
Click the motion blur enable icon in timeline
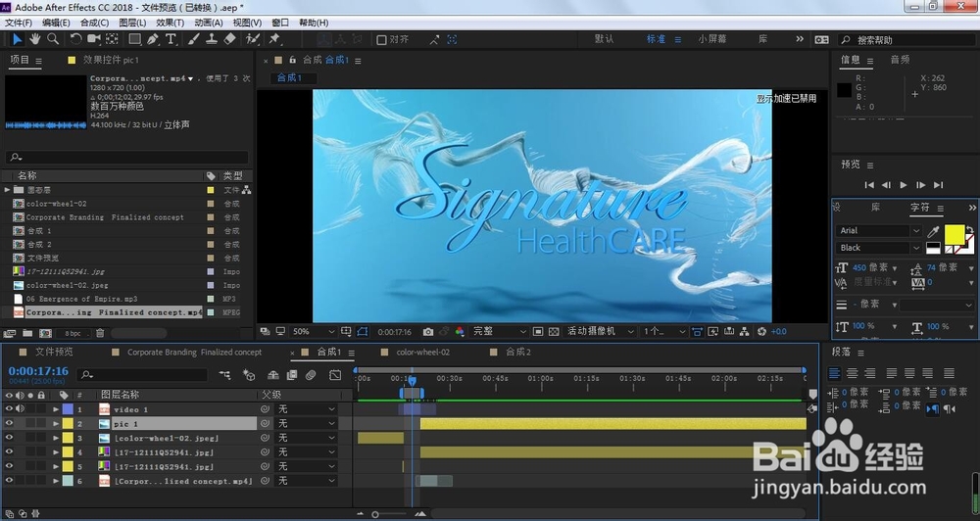(x=311, y=375)
